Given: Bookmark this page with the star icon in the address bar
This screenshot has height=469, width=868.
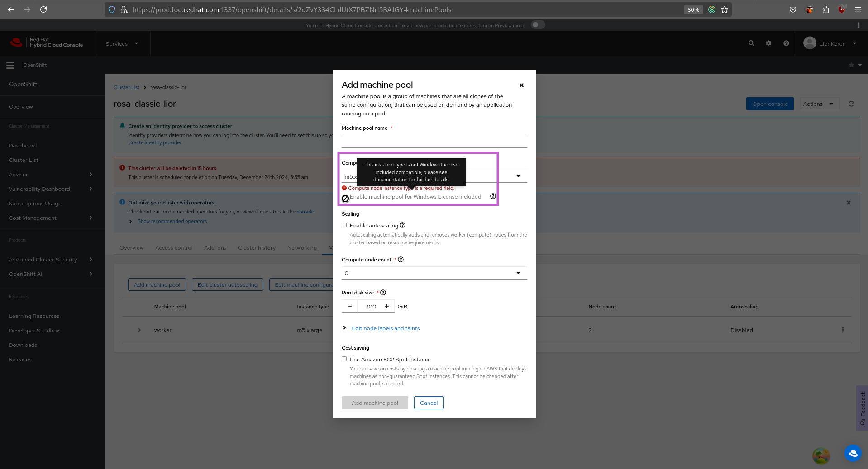Looking at the screenshot, I should point(725,9).
